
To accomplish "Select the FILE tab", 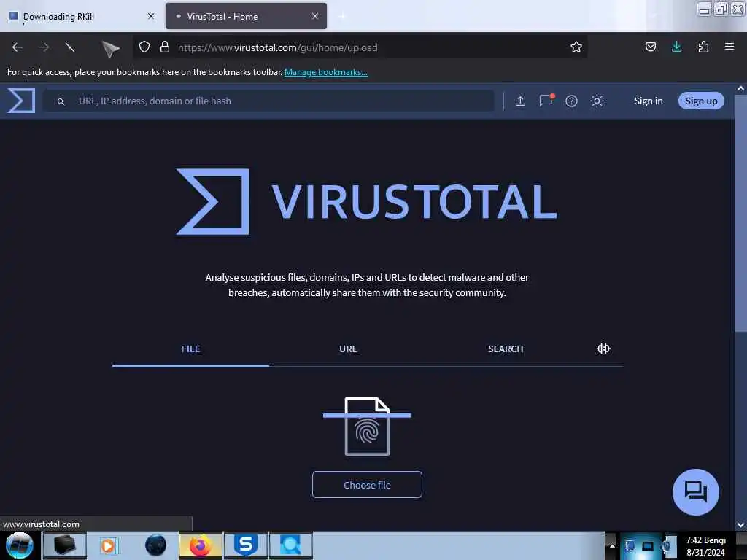I will point(190,349).
